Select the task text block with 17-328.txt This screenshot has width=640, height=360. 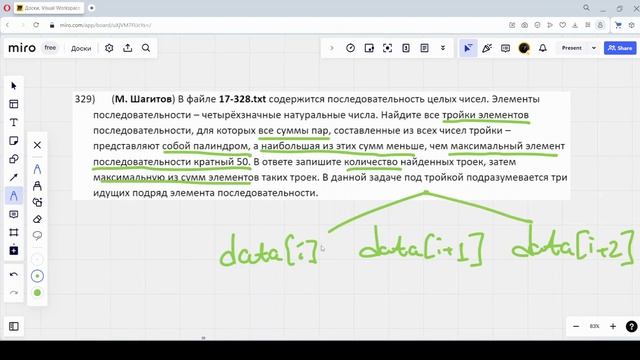pos(321,146)
